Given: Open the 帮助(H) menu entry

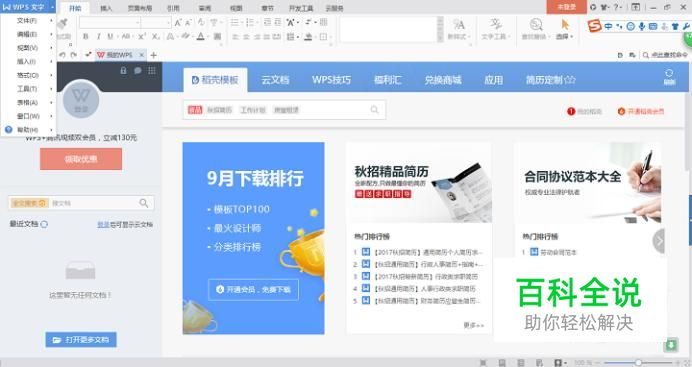Looking at the screenshot, I should tap(28, 130).
